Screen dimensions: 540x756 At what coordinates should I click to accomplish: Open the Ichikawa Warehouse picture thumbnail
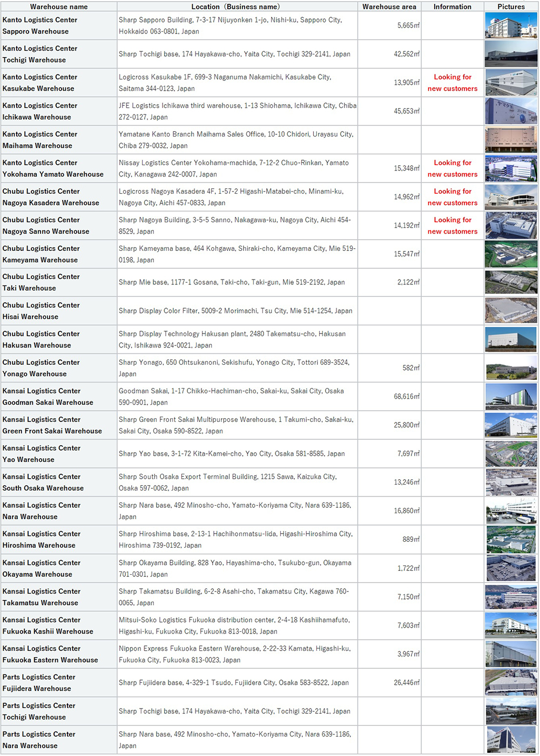(511, 111)
